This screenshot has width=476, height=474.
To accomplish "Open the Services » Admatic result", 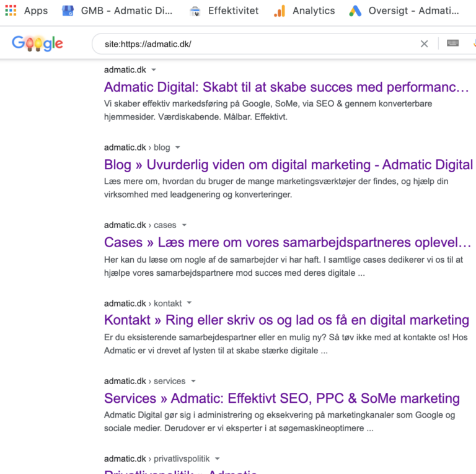I will (282, 398).
